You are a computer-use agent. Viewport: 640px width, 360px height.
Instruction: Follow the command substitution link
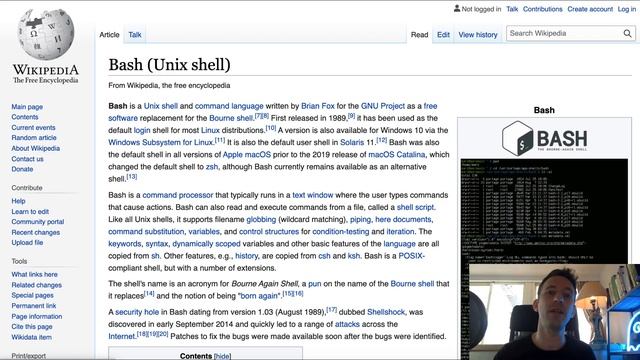146,231
